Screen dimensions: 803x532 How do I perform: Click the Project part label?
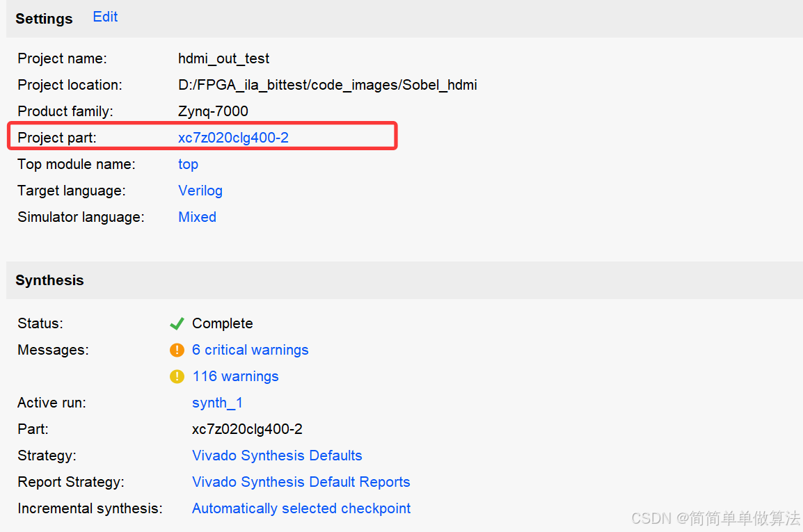coord(57,138)
